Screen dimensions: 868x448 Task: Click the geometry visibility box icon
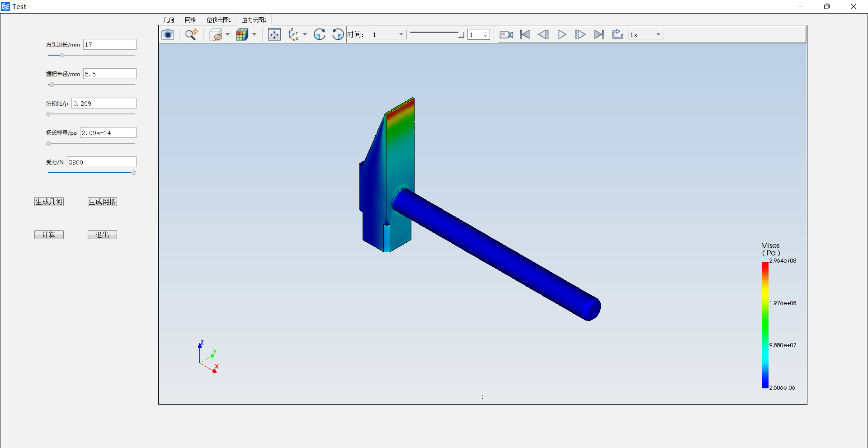click(x=216, y=34)
